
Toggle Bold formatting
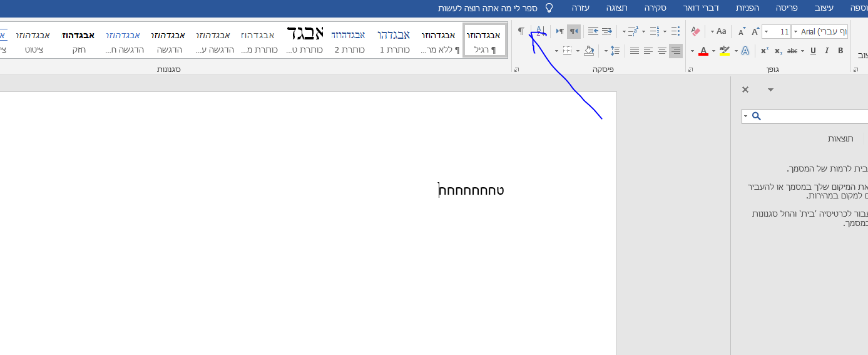click(840, 51)
